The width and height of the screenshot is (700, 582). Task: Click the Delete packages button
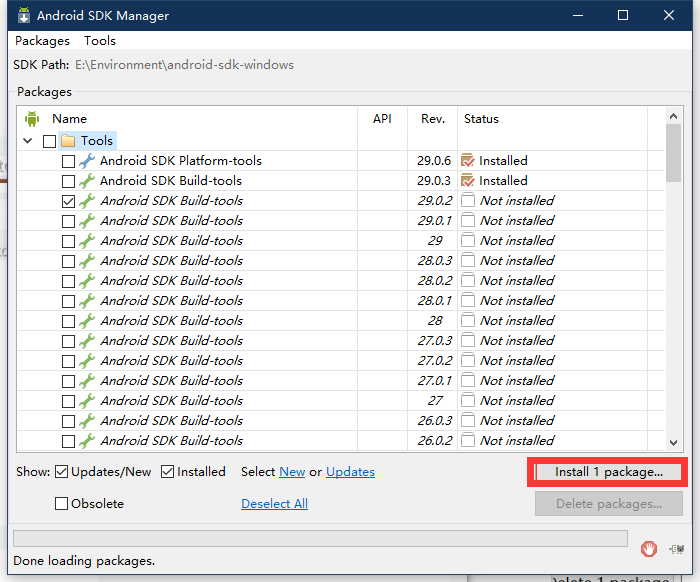click(x=608, y=503)
